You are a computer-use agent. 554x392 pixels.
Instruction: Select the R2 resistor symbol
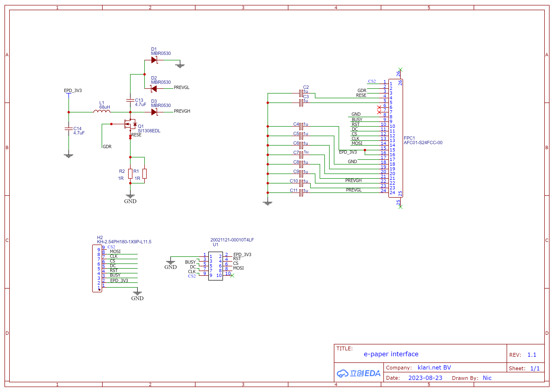pyautogui.click(x=130, y=174)
